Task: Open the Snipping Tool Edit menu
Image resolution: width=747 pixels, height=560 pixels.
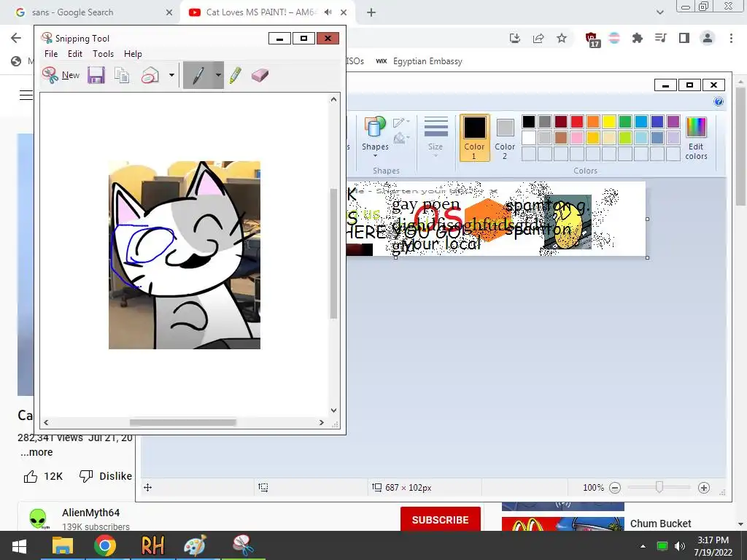Action: pos(75,54)
